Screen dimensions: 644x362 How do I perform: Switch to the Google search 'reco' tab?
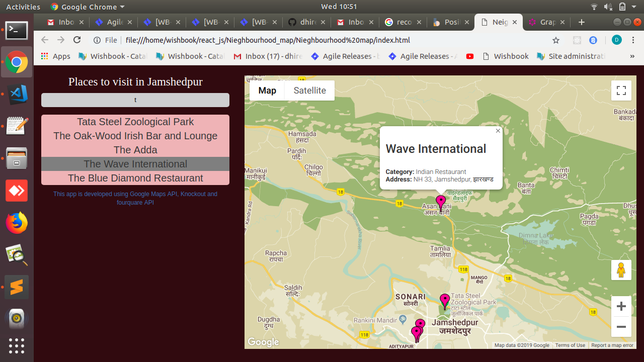(x=404, y=22)
